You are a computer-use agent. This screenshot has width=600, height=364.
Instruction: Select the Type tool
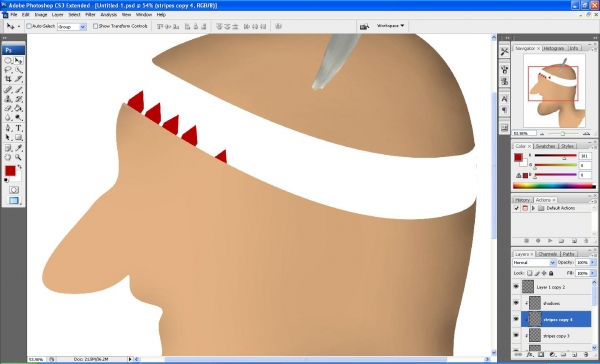coord(18,128)
